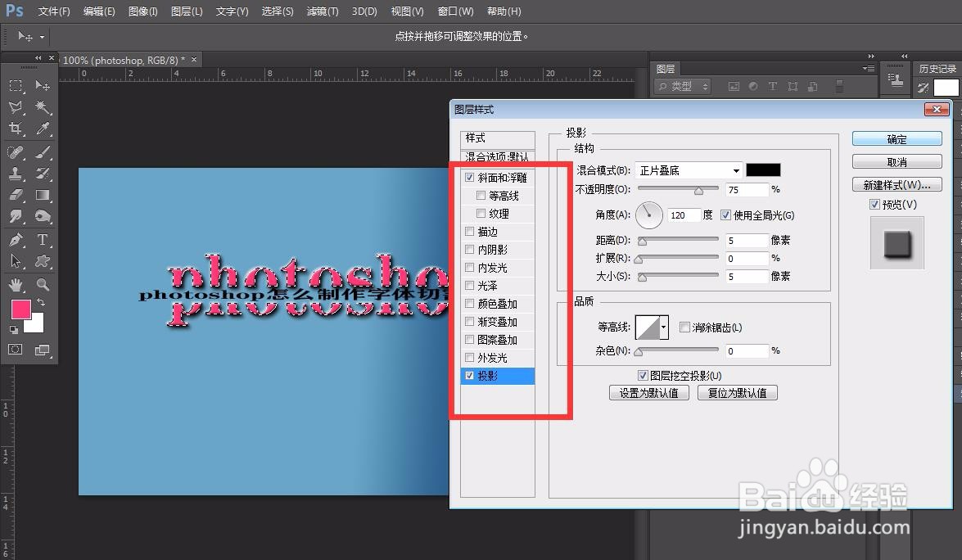Select the Path Selection arrow tool
This screenshot has height=560, width=962.
[x=16, y=260]
